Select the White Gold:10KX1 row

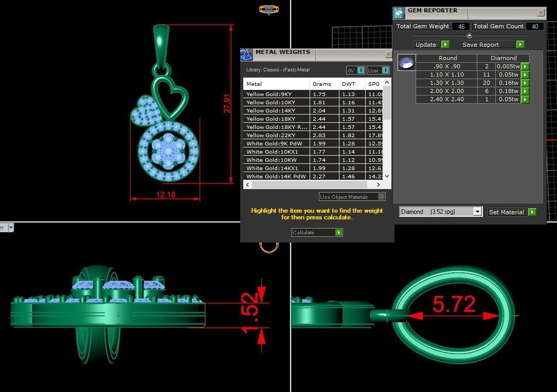tap(313, 152)
